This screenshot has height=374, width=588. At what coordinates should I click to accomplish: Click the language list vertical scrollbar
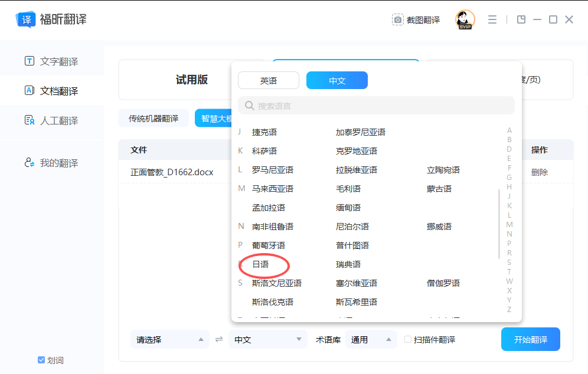tap(499, 224)
